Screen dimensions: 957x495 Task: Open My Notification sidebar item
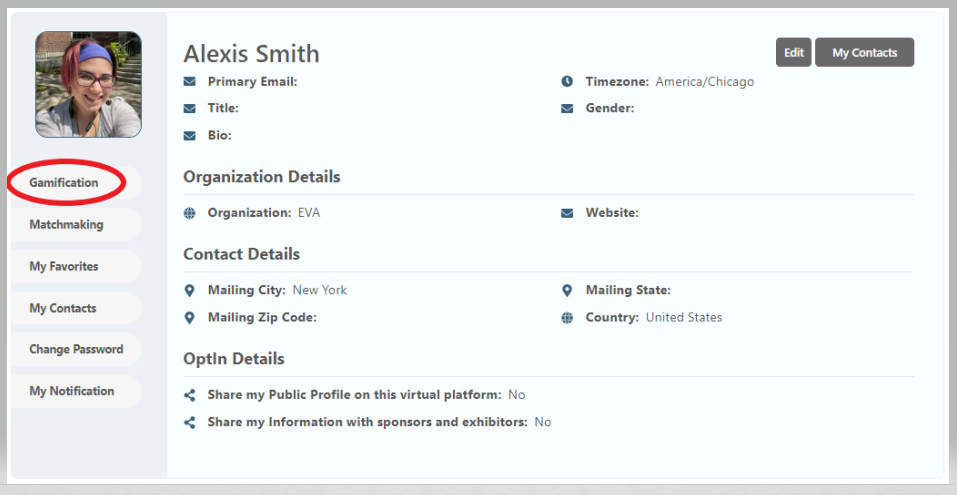click(x=72, y=391)
